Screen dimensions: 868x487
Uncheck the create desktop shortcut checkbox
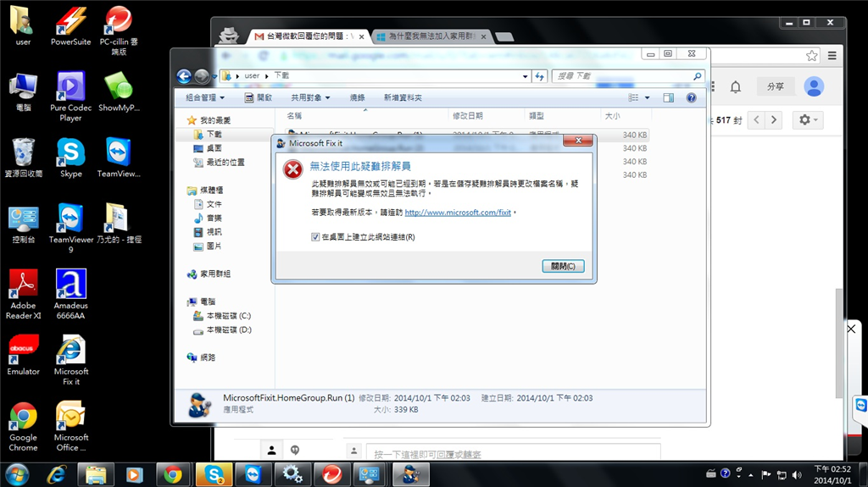tap(315, 237)
